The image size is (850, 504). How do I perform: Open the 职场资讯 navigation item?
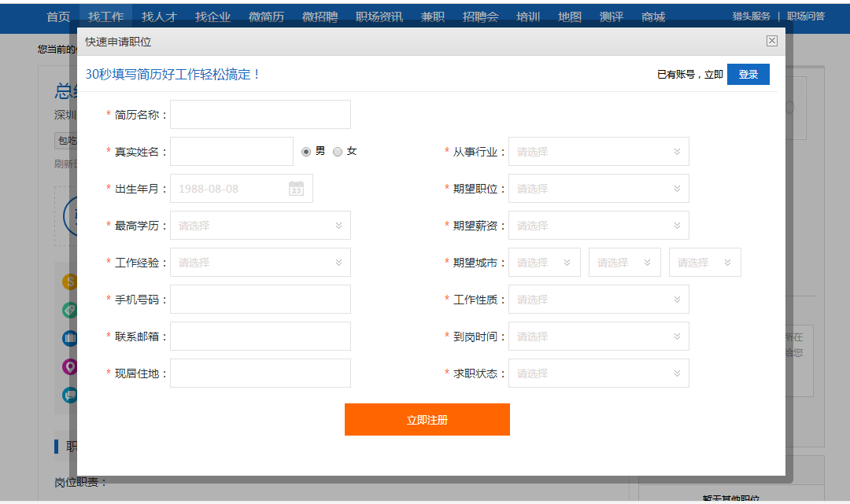pos(379,17)
